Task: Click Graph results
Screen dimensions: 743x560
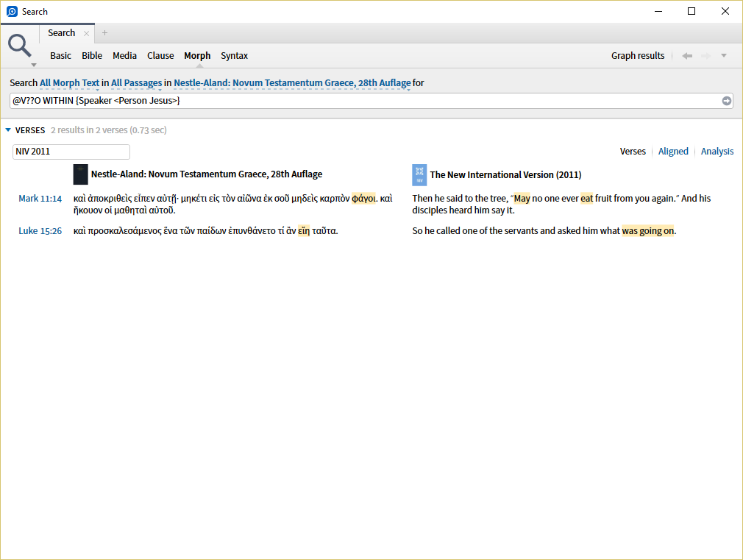Action: [638, 55]
